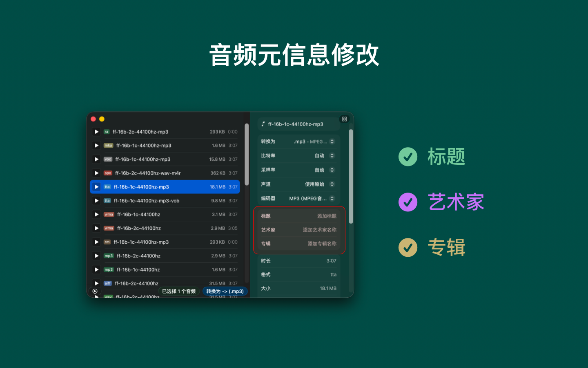
Task: Click the tan checkmark next to 专辑
Action: 408,247
